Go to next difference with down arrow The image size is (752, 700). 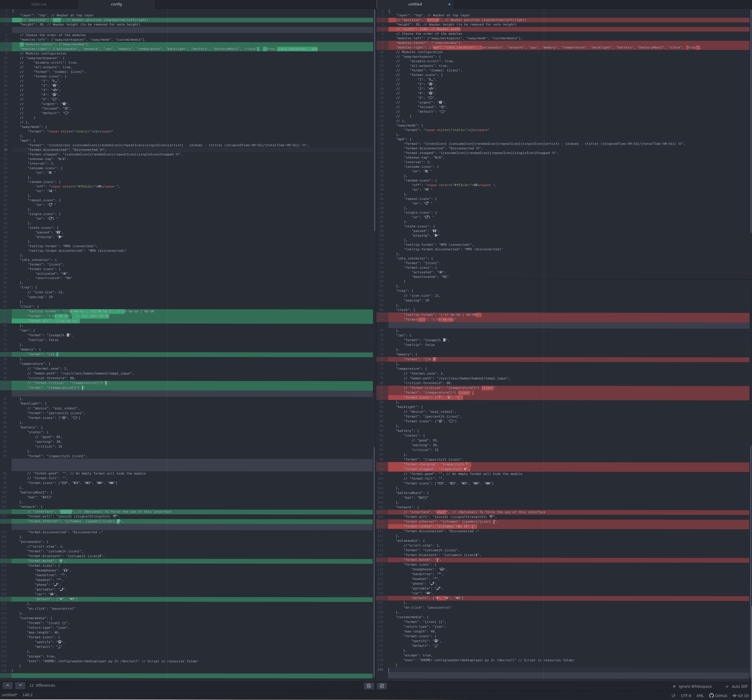[x=20, y=686]
